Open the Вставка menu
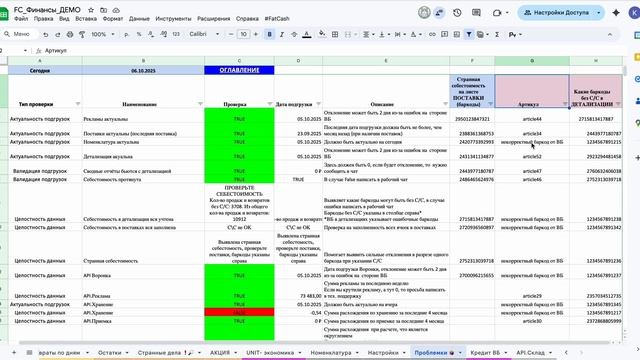 tap(86, 19)
